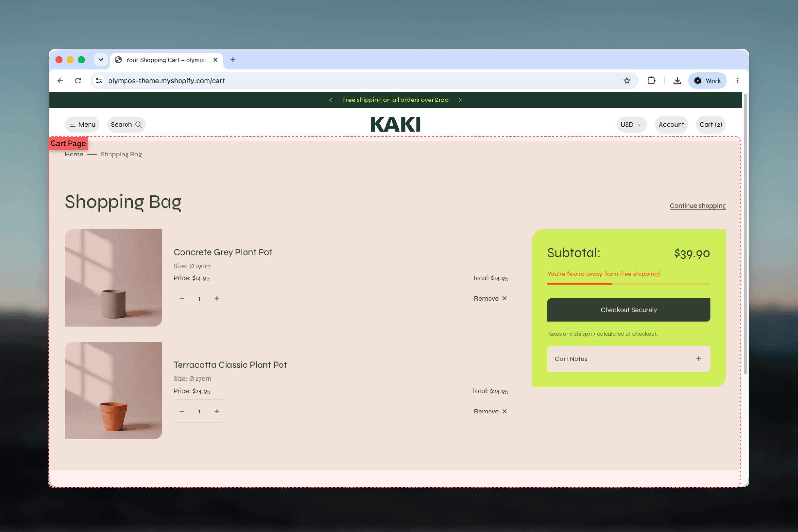Screen dimensions: 798x532
Task: Open Terracotta Classic Plant Pot thumbnail
Action: 113,391
